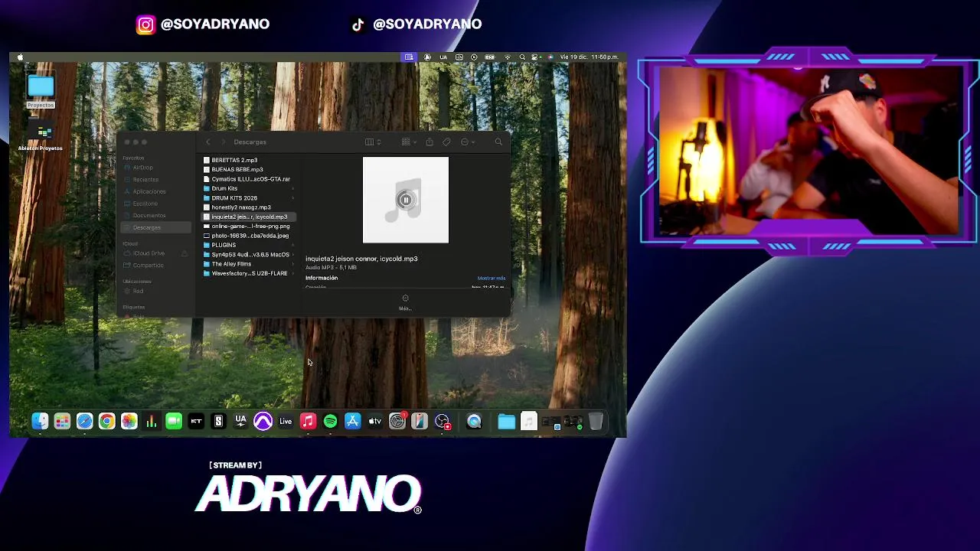Open System Settings from the dock
This screenshot has width=980, height=551.
tap(397, 421)
